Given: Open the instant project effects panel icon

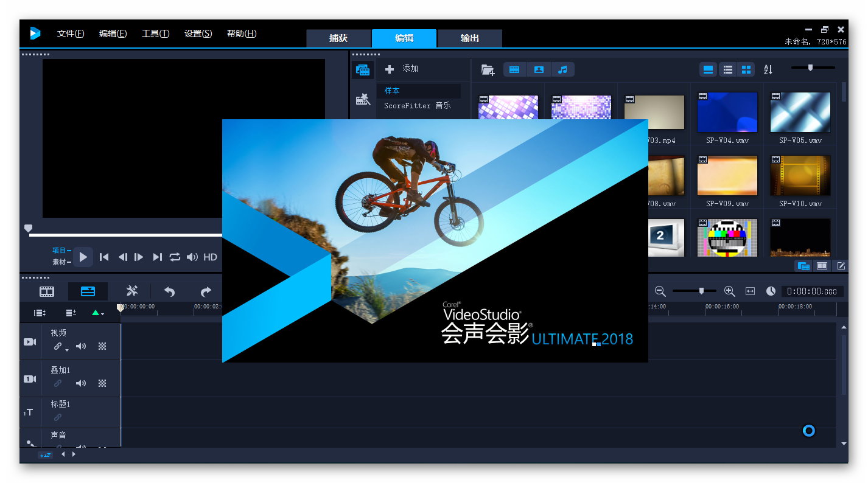Looking at the screenshot, I should 363,99.
